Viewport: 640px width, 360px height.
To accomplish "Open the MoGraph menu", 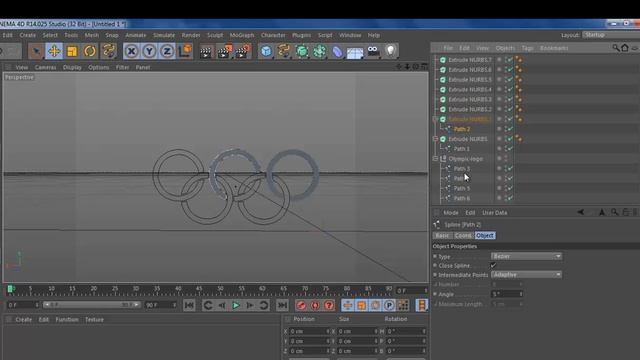I will pos(242,36).
